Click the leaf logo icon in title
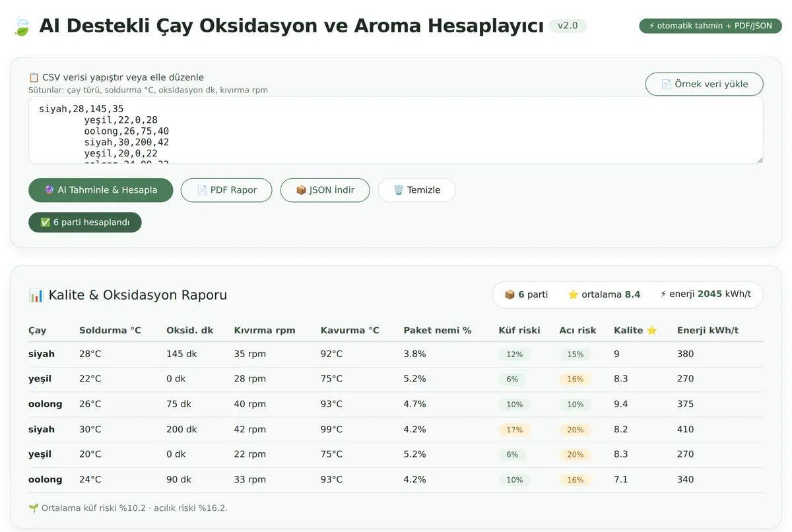The width and height of the screenshot is (792, 532). coord(21,26)
